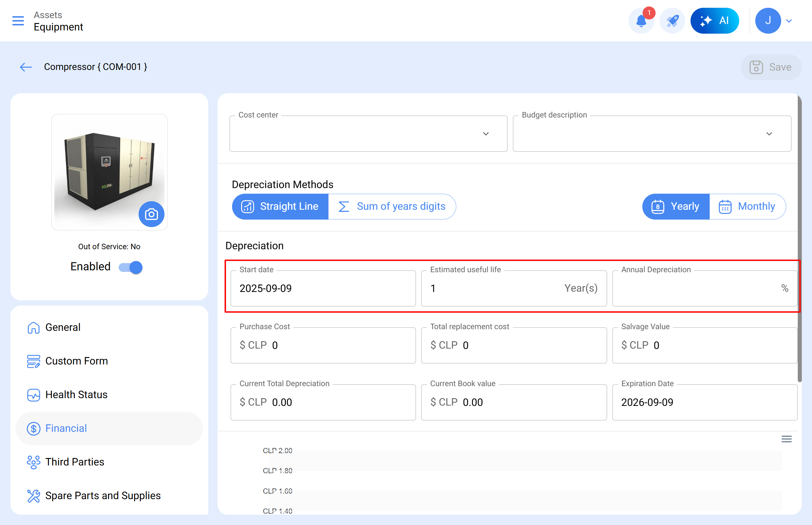Screen dimensions: 812x525
Task: Open the AI assistant button
Action: (x=715, y=21)
